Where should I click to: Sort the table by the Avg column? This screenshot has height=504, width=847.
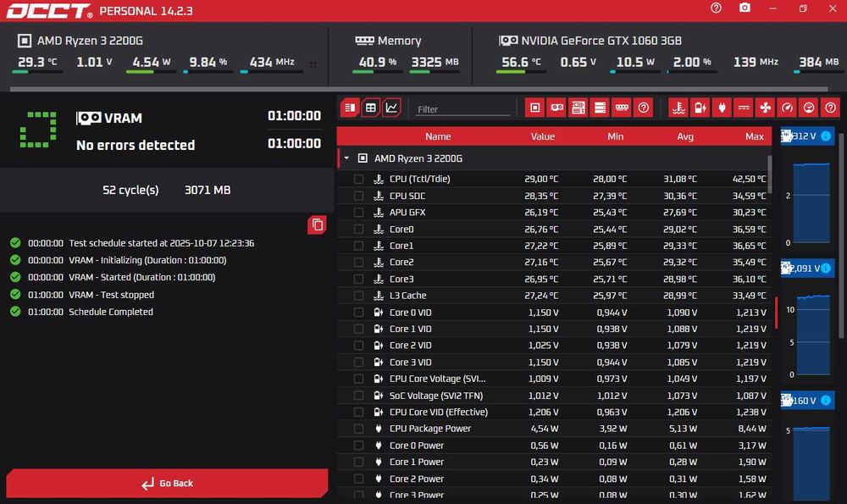point(685,136)
